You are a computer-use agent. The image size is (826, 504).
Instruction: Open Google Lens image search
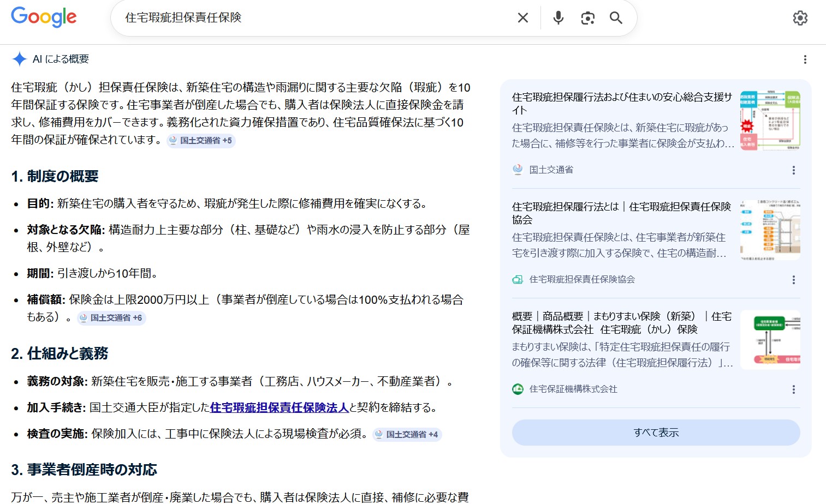(587, 18)
